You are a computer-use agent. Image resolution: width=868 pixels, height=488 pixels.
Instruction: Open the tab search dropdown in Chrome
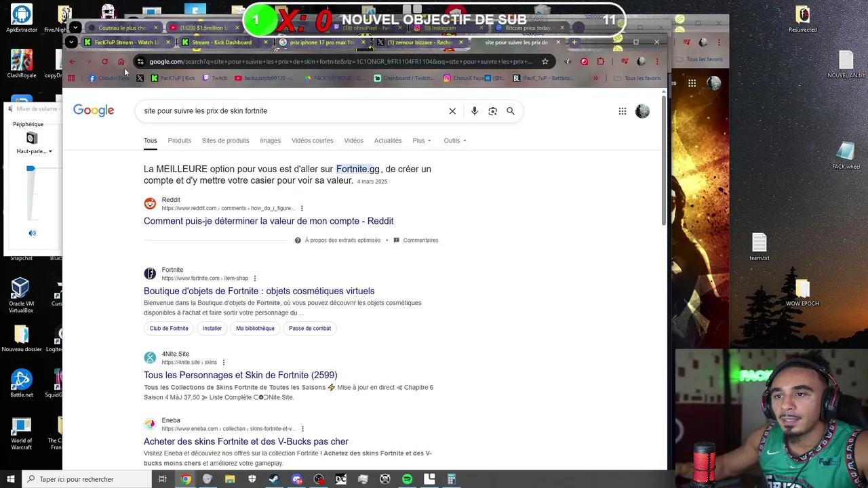pos(71,42)
